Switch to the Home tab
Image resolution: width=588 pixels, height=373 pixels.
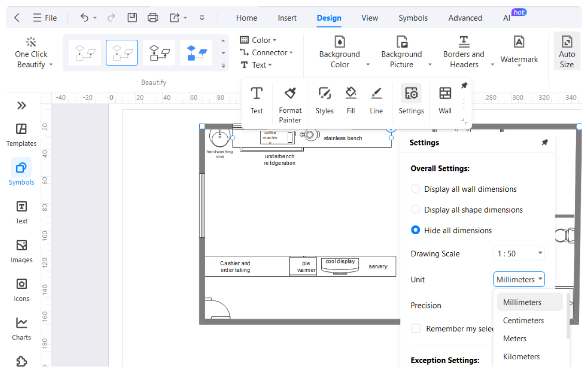(247, 18)
